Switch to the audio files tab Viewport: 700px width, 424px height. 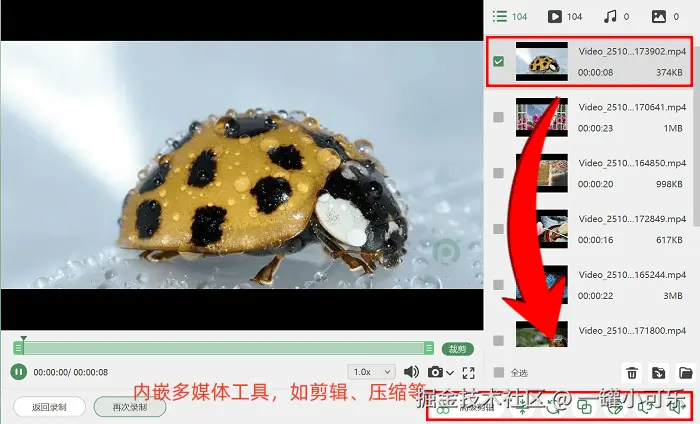click(x=616, y=17)
